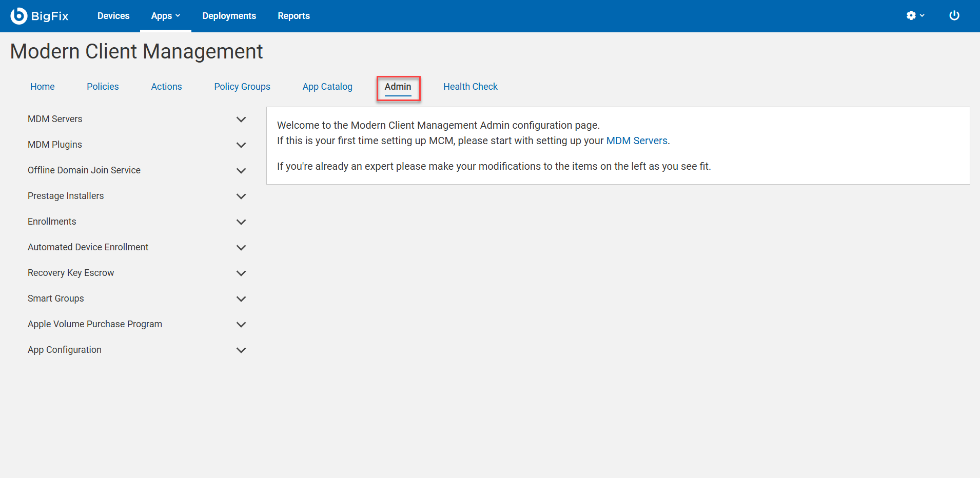This screenshot has width=980, height=478.
Task: Expand the Enrollments chevron
Action: click(x=241, y=222)
